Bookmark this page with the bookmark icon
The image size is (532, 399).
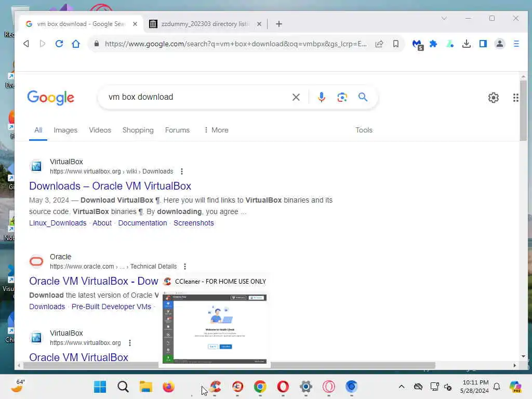395,44
